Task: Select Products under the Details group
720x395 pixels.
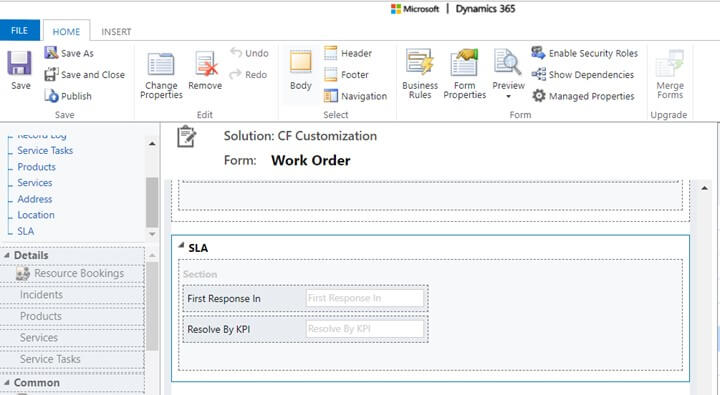Action: click(x=72, y=316)
